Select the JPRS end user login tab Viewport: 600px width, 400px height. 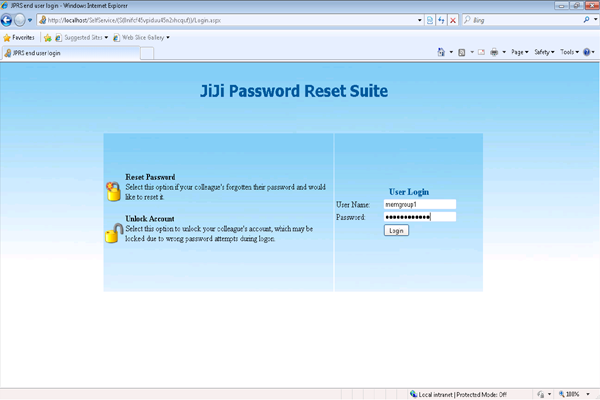point(70,53)
